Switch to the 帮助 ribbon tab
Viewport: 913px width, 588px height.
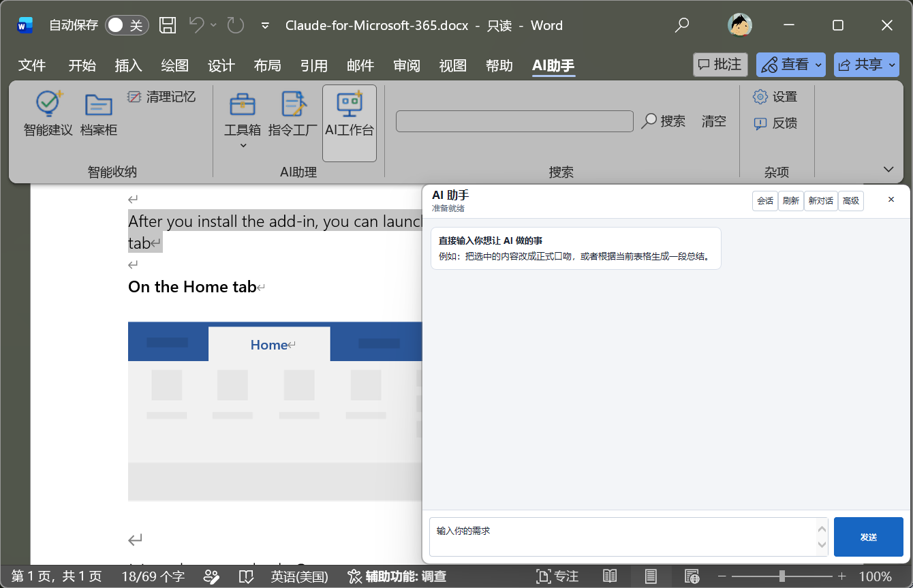pyautogui.click(x=499, y=65)
